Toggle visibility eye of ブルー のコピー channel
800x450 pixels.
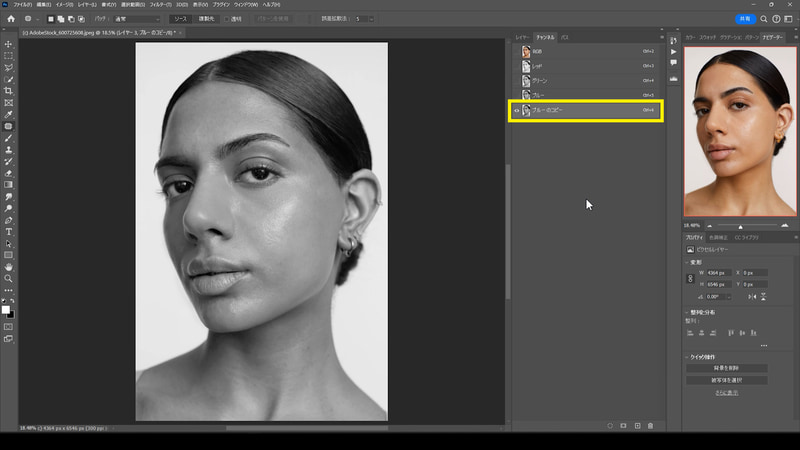coord(515,109)
